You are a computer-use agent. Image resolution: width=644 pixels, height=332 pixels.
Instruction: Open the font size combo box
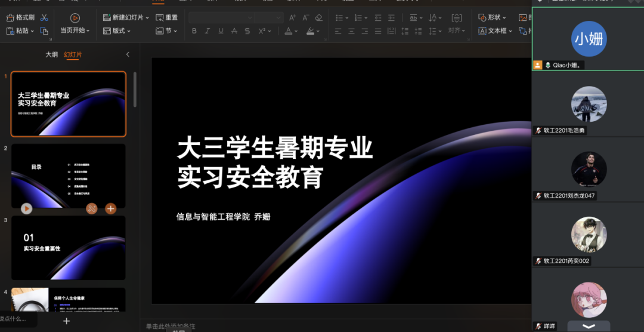click(x=269, y=18)
